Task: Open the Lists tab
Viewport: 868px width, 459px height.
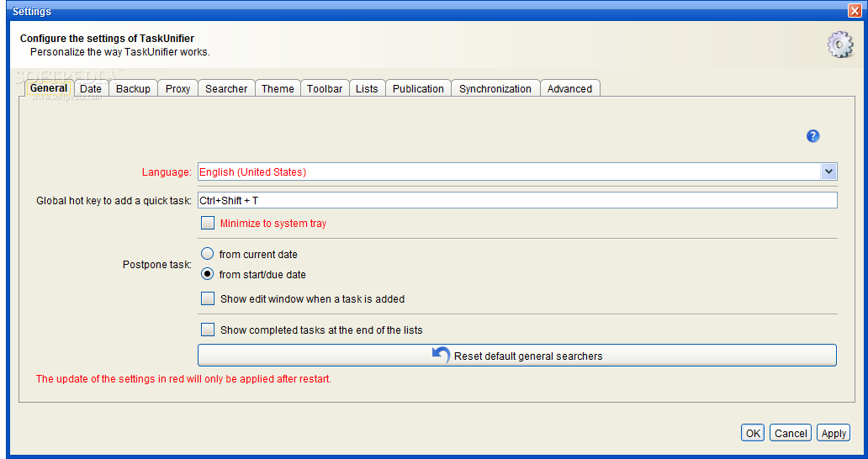Action: pos(367,88)
